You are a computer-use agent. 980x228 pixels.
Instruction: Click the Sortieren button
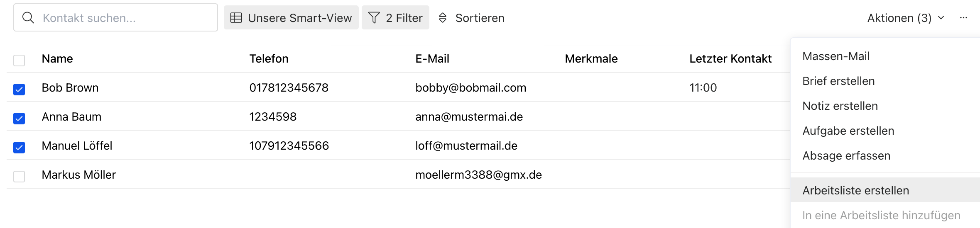point(479,18)
